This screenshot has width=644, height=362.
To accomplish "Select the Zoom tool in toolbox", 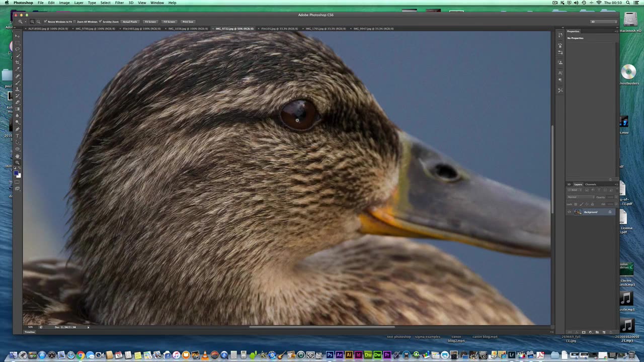I will [x=17, y=163].
